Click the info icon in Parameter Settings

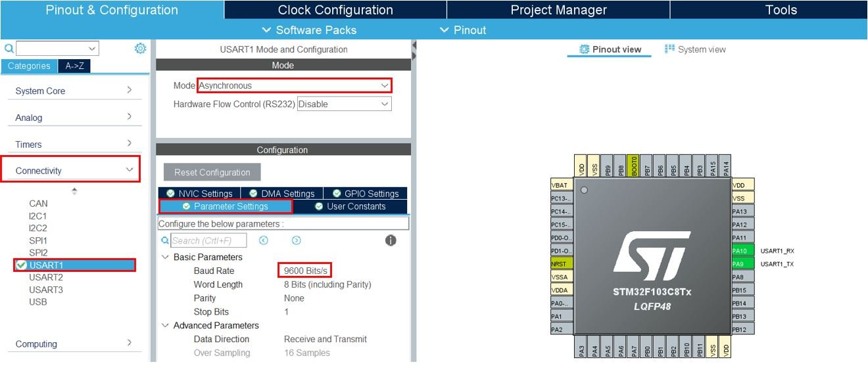(x=391, y=240)
